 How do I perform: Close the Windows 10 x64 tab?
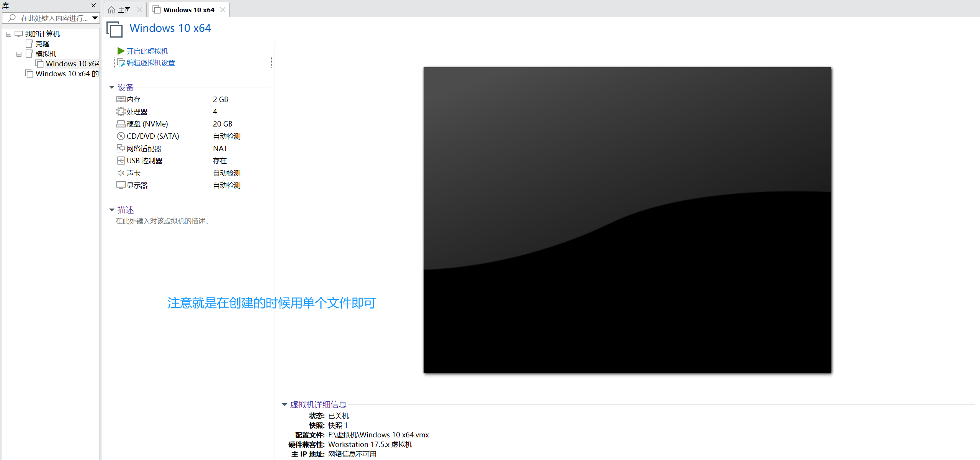coord(223,10)
